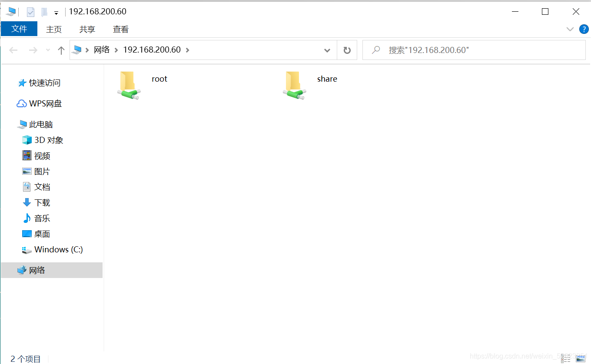
Task: Open the 文件 ribbon tab
Action: (19, 29)
